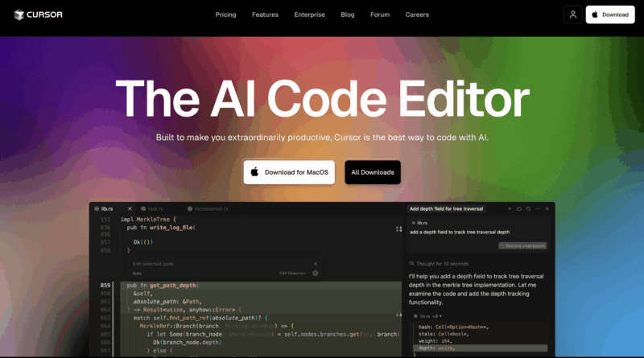Image resolution: width=644 pixels, height=358 pixels.
Task: Select the Add depth field chat tab
Action: point(446,209)
